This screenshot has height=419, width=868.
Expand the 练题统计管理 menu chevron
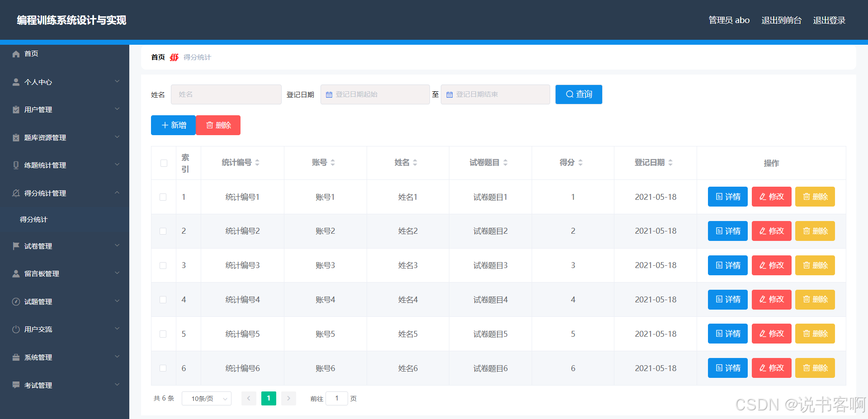coord(117,165)
